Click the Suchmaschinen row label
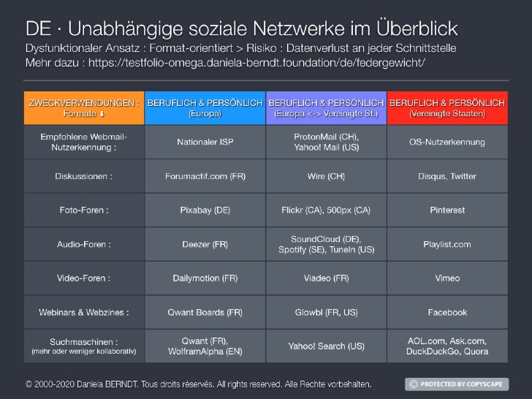The height and width of the screenshot is (399, 532). [84, 341]
